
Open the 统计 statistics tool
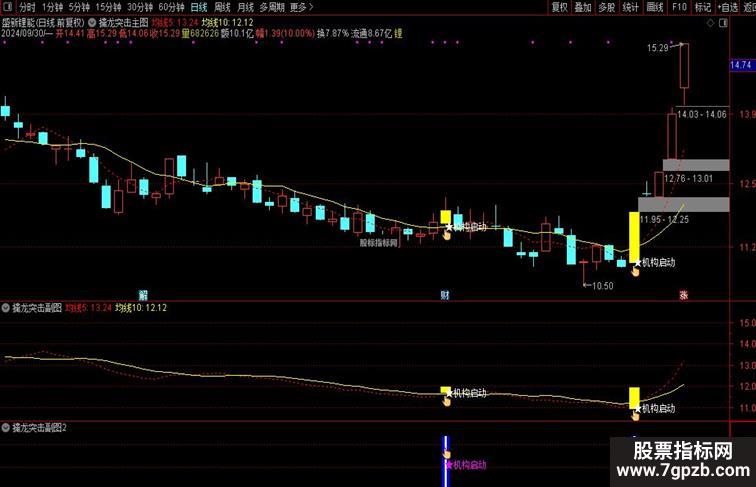point(630,7)
